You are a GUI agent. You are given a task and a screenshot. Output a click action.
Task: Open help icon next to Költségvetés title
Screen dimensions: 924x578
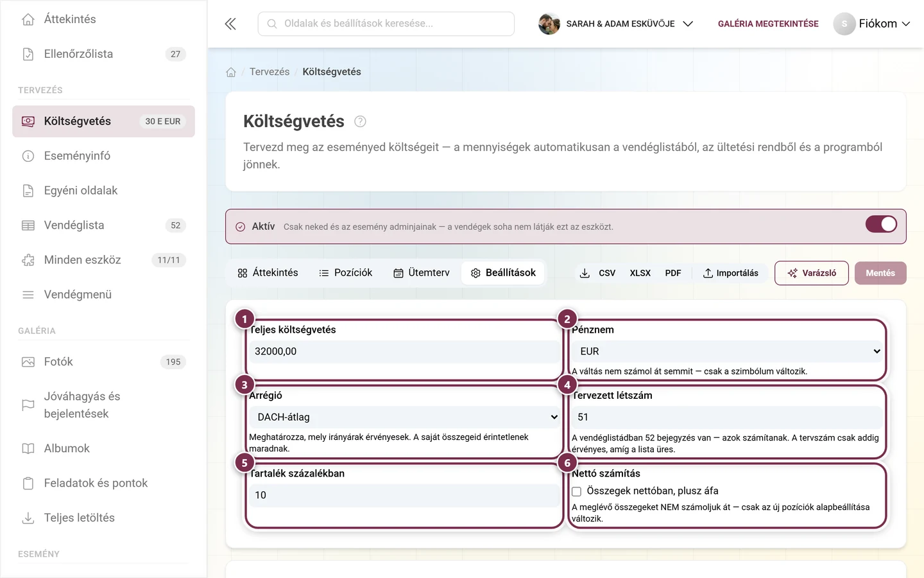[x=360, y=121]
